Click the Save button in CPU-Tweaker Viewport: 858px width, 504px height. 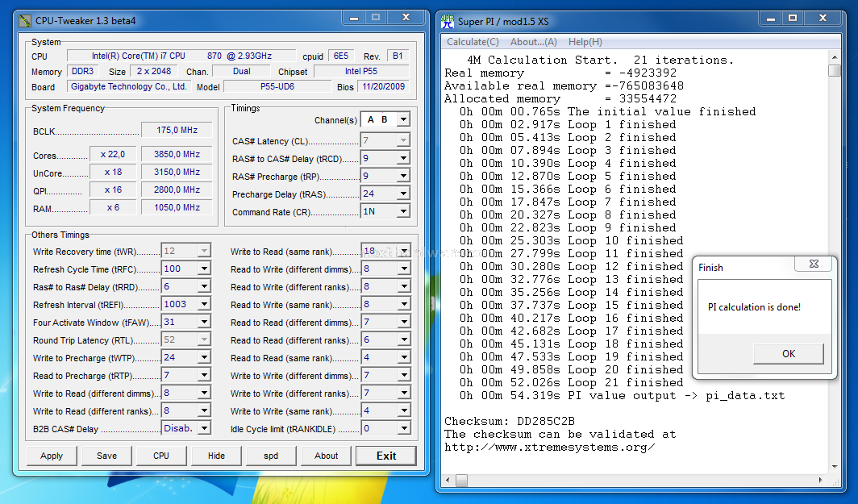click(x=106, y=456)
